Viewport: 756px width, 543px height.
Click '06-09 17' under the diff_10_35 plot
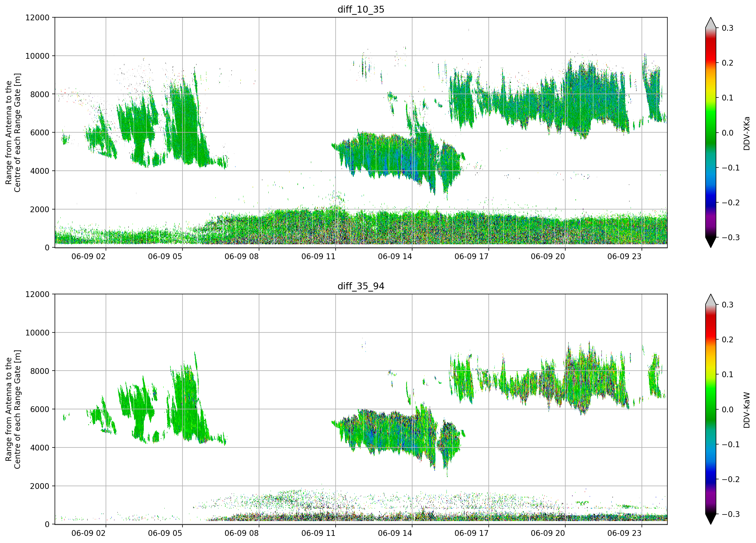click(x=472, y=256)
